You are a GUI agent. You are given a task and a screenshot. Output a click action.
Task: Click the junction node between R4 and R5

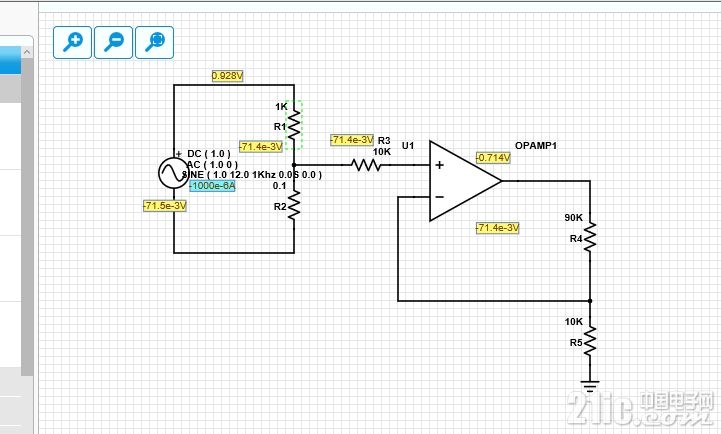(x=590, y=301)
